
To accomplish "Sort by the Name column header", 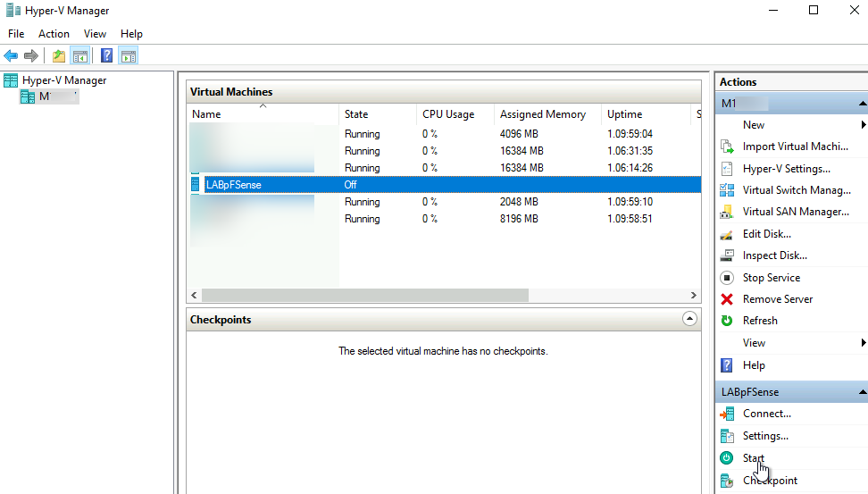I will pos(263,114).
